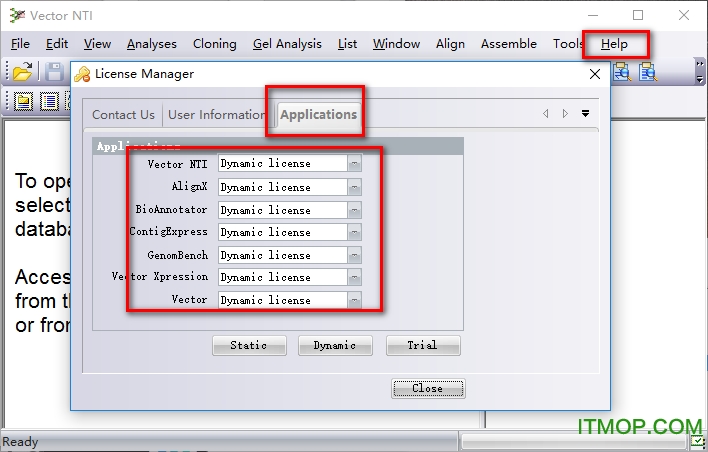The image size is (708, 452).
Task: Expand the ContigExpress license dropdown
Action: 354,232
